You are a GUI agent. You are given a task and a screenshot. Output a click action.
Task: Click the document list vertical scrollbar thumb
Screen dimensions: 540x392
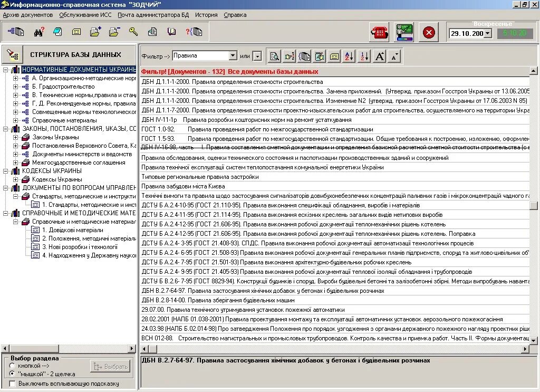[x=534, y=205]
